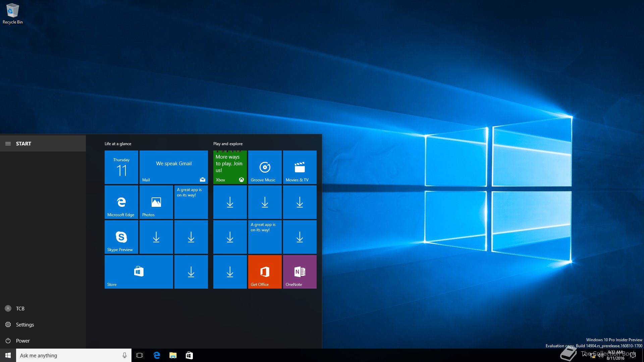Image resolution: width=644 pixels, height=362 pixels.
Task: Open the OneNote tile
Action: click(300, 271)
